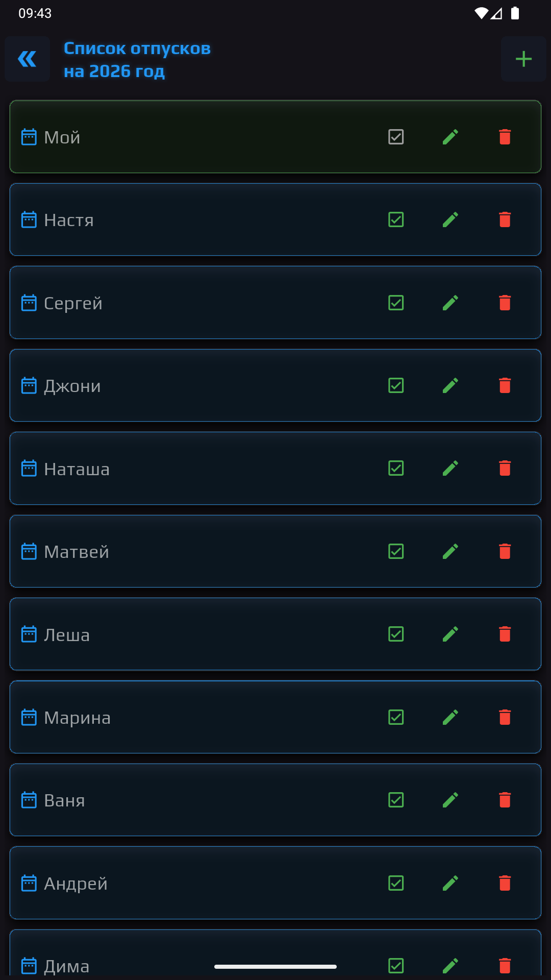Screen dimensions: 551x980
Task: Add a new vacation with plus icon
Action: tap(523, 59)
